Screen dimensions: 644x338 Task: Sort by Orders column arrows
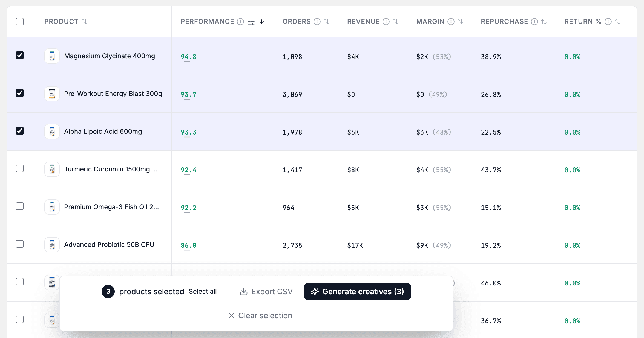(x=326, y=22)
